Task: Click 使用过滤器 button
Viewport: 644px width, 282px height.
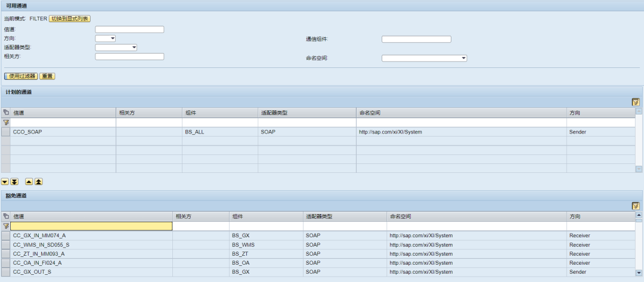Action: pos(20,76)
